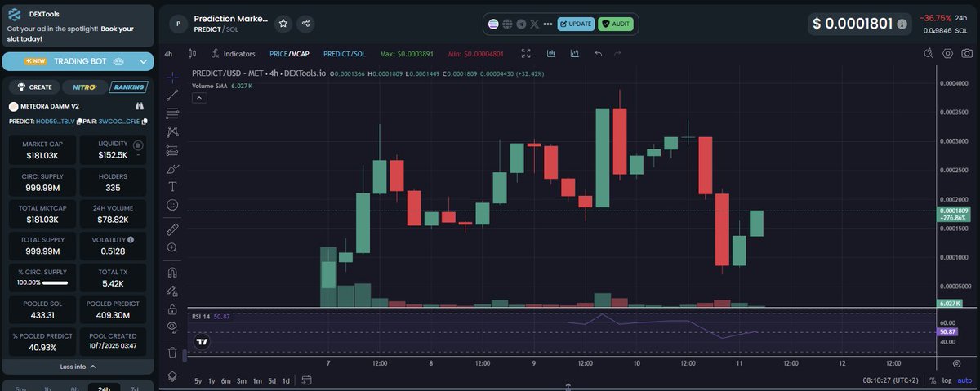
Task: Open the chart settings hexagon icon
Action: click(947, 54)
